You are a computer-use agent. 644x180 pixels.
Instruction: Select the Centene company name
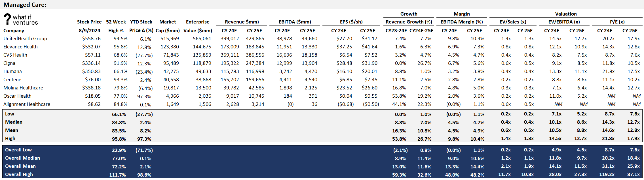coord(12,80)
